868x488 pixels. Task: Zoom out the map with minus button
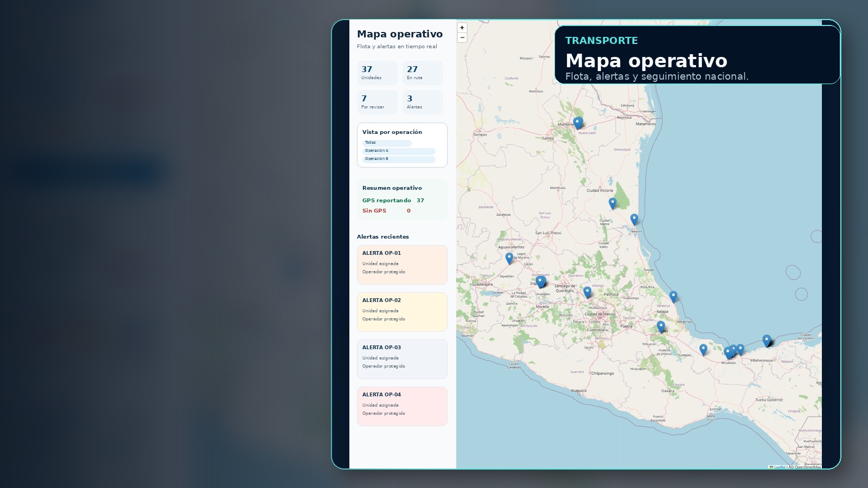click(x=462, y=37)
